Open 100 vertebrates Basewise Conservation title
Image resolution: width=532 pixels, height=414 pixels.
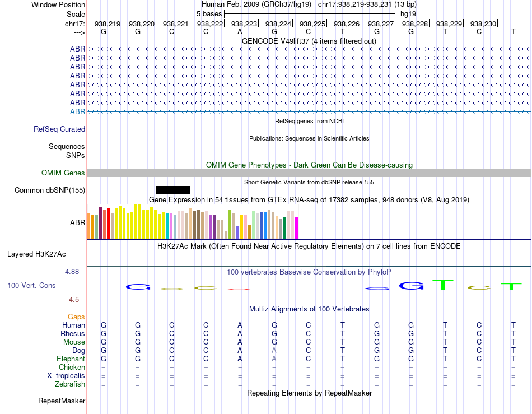(309, 272)
